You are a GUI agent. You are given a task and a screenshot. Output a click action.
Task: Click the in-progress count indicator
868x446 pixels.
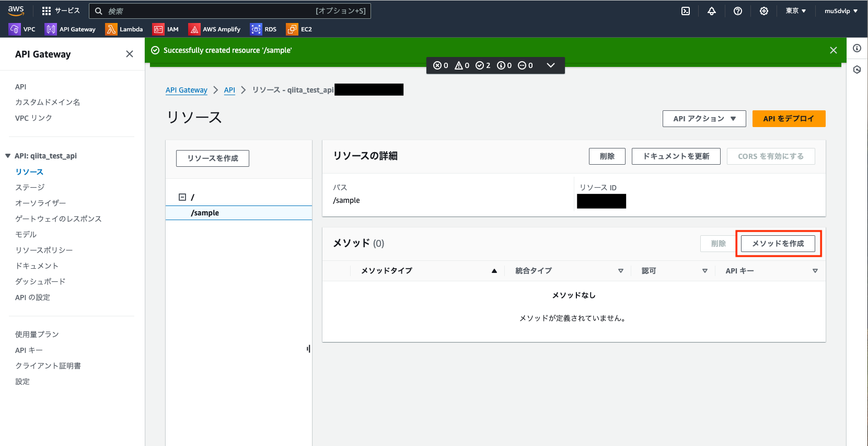[525, 65]
